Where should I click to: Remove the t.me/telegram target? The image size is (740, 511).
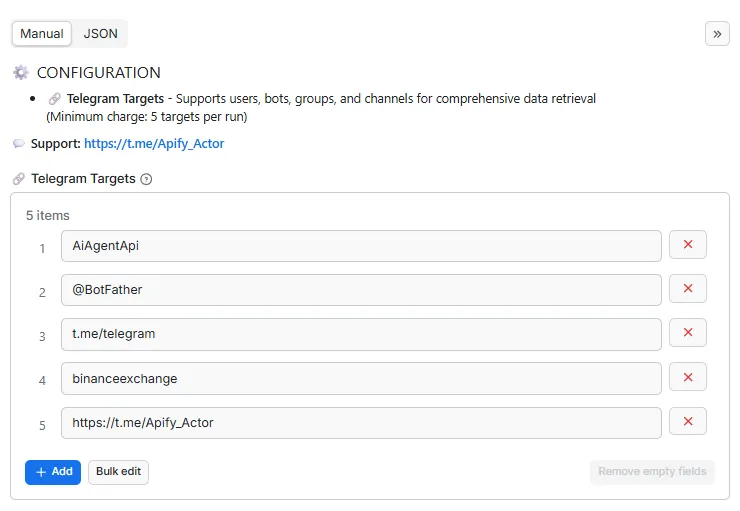[688, 333]
